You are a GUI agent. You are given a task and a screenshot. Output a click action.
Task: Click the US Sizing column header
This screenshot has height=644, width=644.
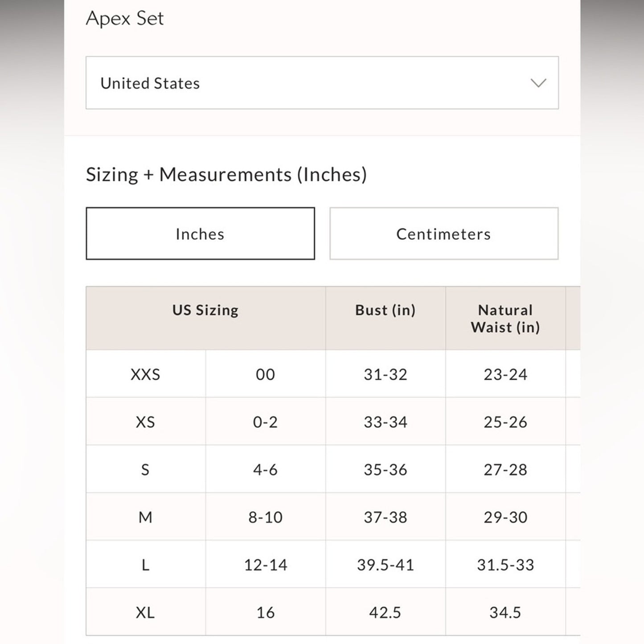[205, 310]
